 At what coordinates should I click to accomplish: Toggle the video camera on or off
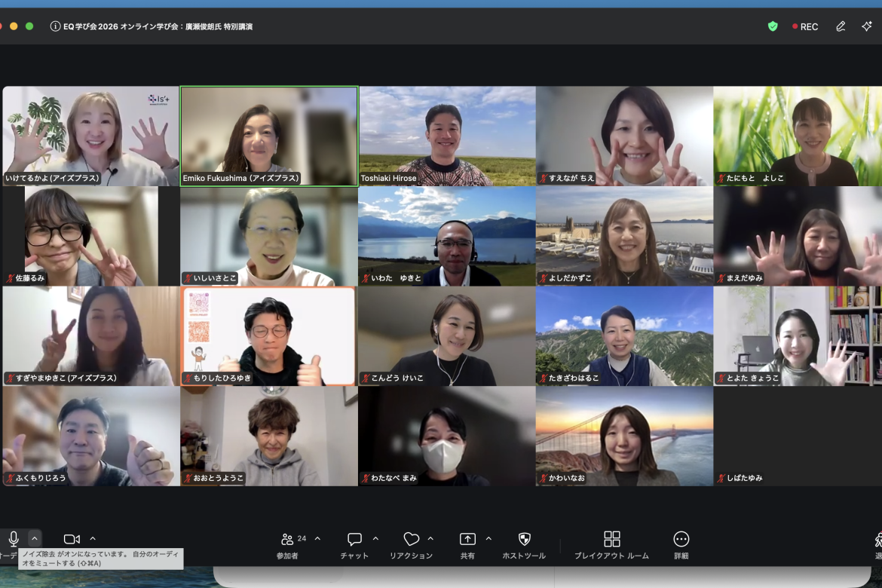pyautogui.click(x=72, y=539)
